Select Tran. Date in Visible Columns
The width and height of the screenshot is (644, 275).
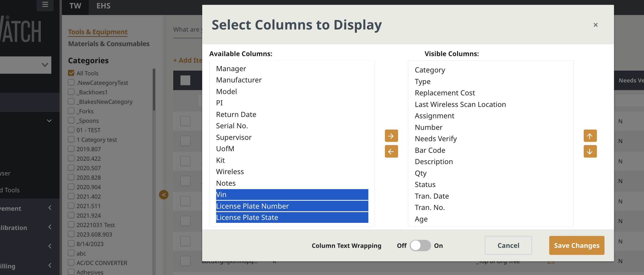491,196
